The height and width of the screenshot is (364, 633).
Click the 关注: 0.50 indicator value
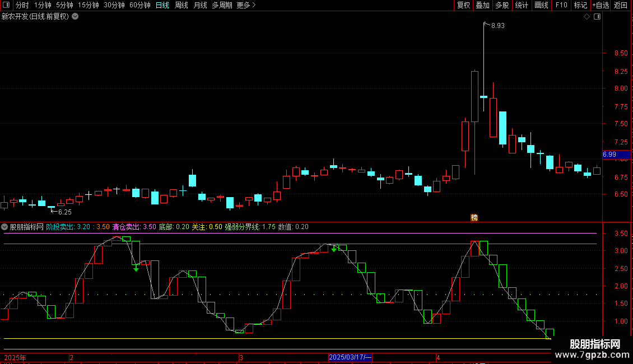tap(207, 227)
